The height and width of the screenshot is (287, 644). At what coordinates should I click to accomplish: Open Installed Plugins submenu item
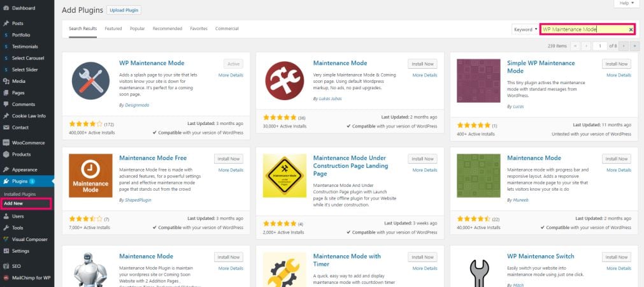pos(20,194)
